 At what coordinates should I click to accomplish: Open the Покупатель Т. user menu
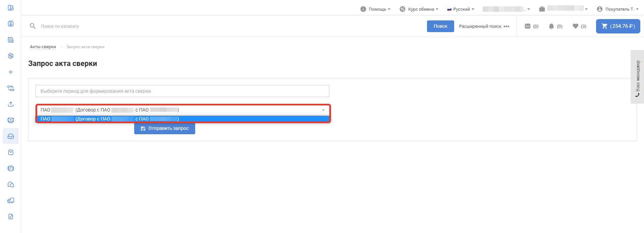[x=618, y=9]
